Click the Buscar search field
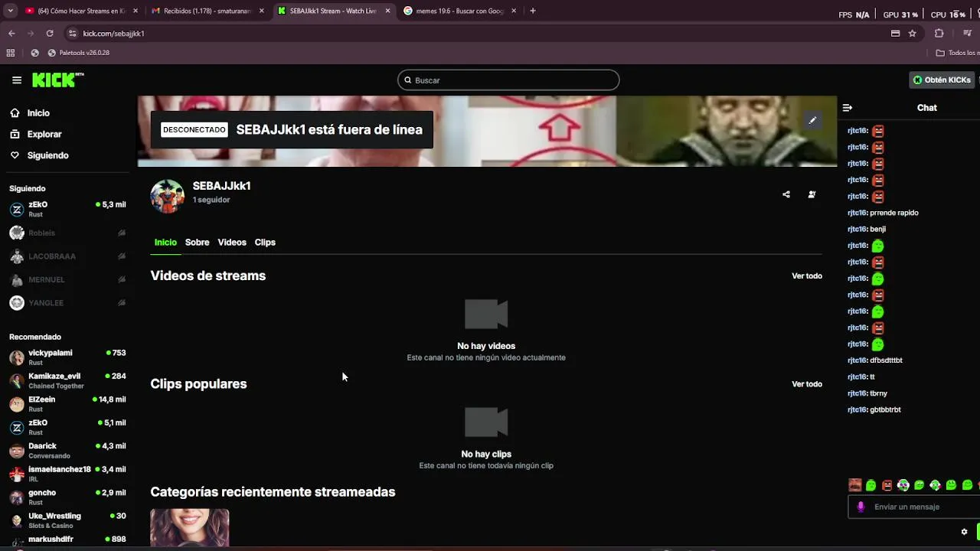The height and width of the screenshot is (551, 980). point(508,80)
